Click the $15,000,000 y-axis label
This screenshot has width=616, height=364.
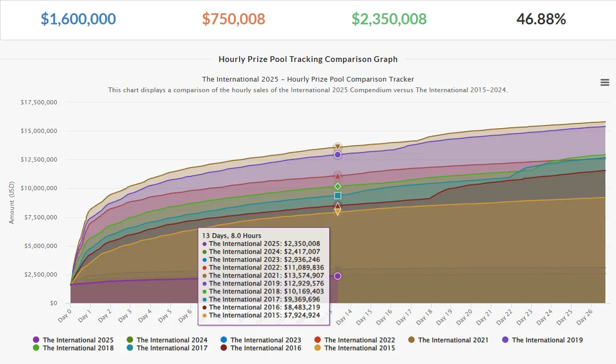[x=39, y=131]
